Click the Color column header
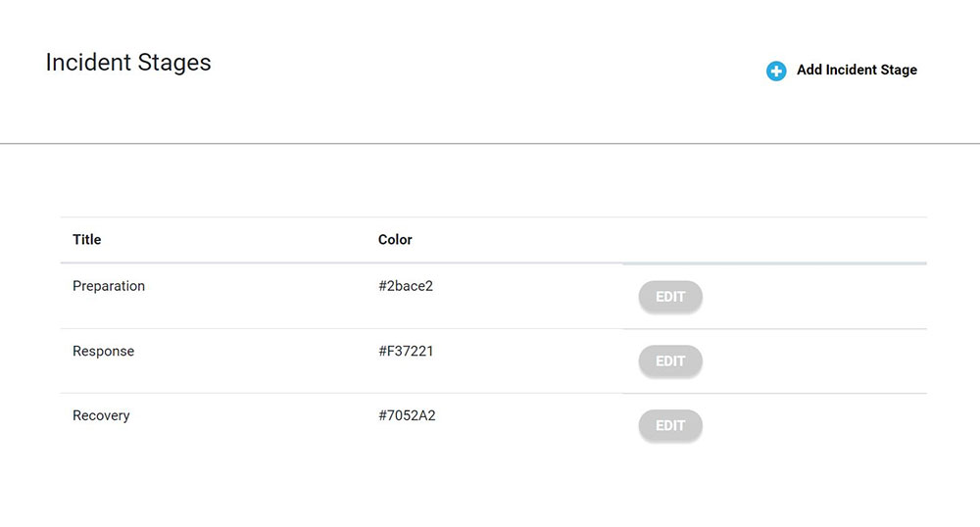Image resolution: width=980 pixels, height=527 pixels. (395, 240)
